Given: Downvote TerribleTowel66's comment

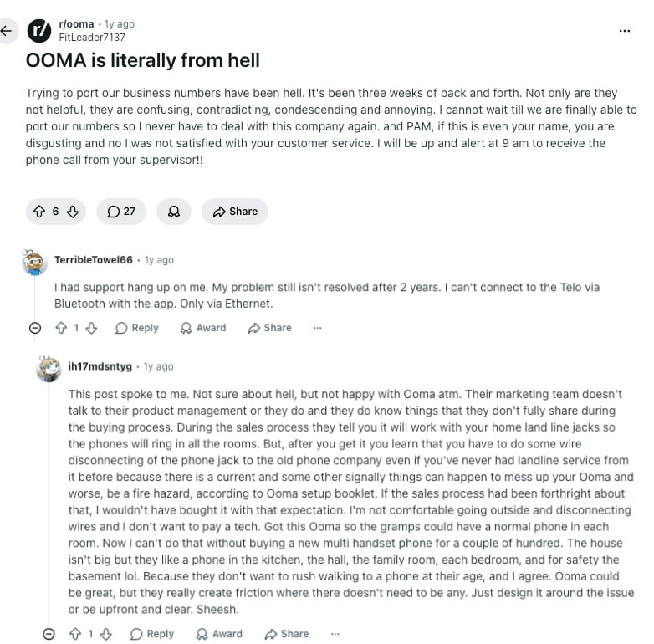Looking at the screenshot, I should pos(91,328).
